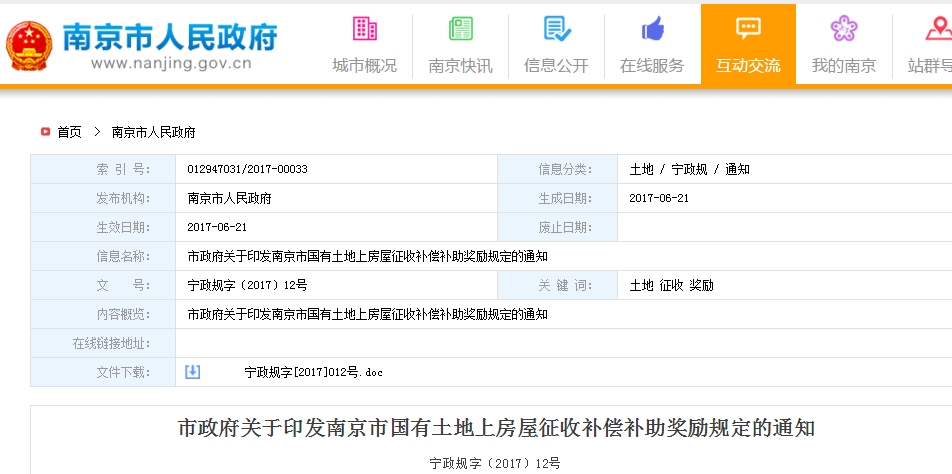This screenshot has width=952, height=474.
Task: Click the 南京市人民政府 breadcrumb link
Action: (153, 132)
